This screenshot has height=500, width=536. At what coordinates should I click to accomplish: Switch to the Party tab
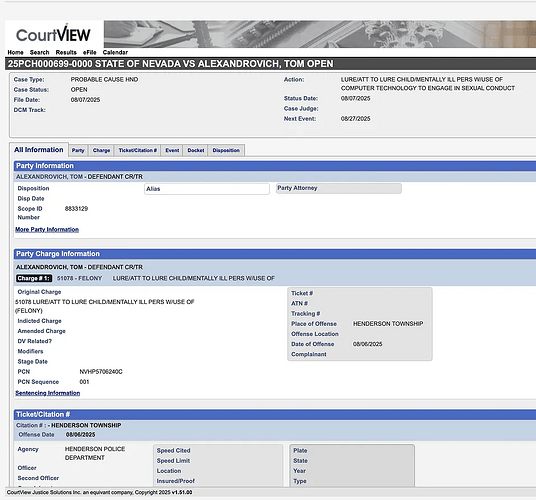78,150
